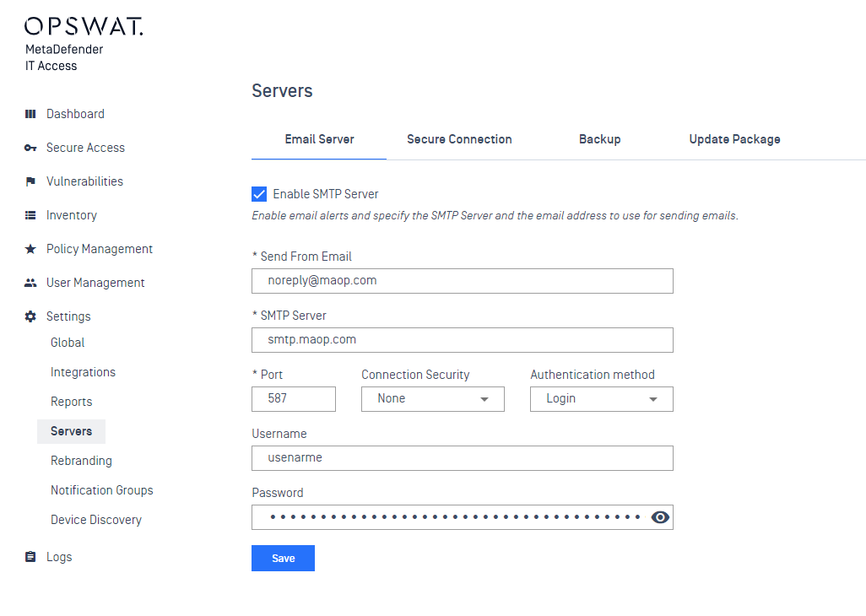Select Servers under Settings
866x616 pixels.
[71, 431]
